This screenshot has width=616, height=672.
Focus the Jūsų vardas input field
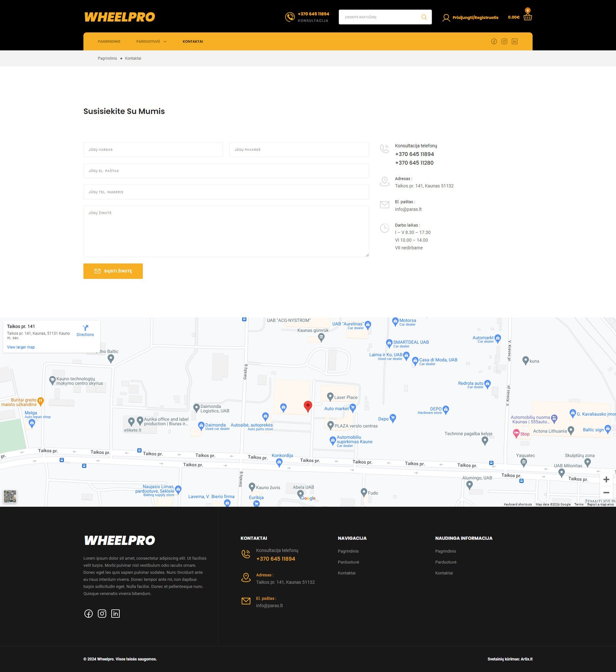153,150
